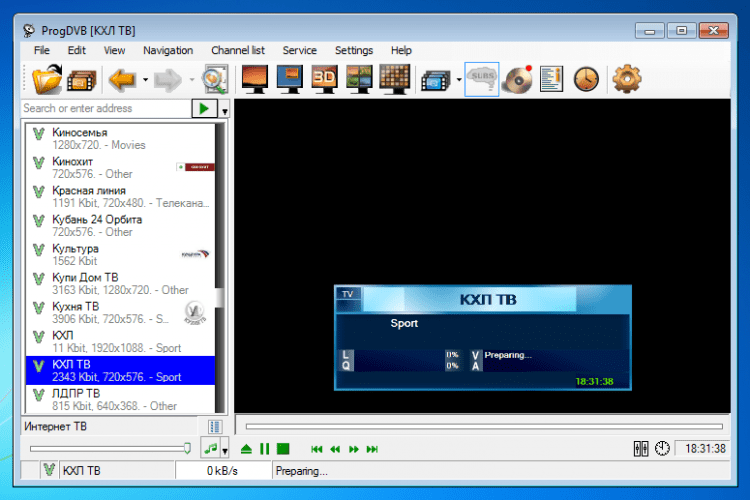This screenshot has height=500, width=750.
Task: Open settings via the gear icon
Action: tap(626, 79)
